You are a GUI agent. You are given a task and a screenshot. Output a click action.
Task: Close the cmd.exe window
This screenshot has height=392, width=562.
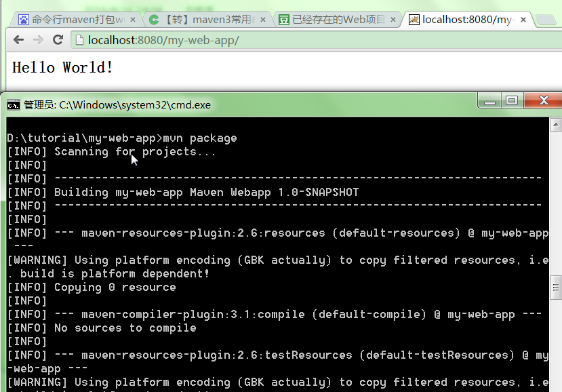543,101
